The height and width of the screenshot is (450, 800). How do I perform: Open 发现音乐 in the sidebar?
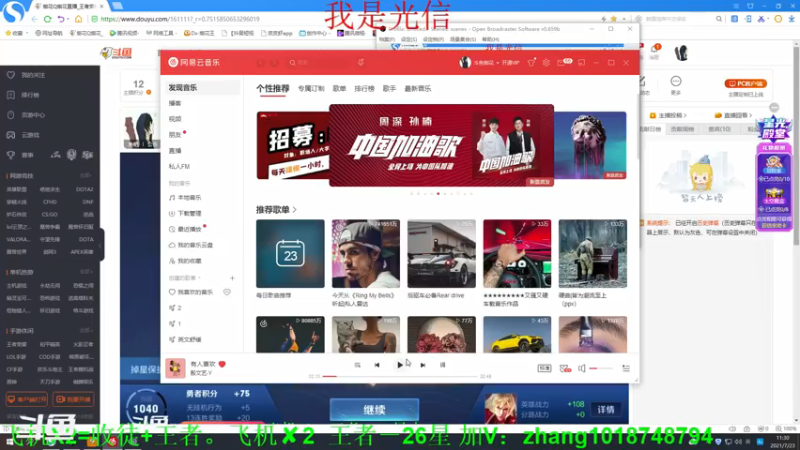point(202,88)
